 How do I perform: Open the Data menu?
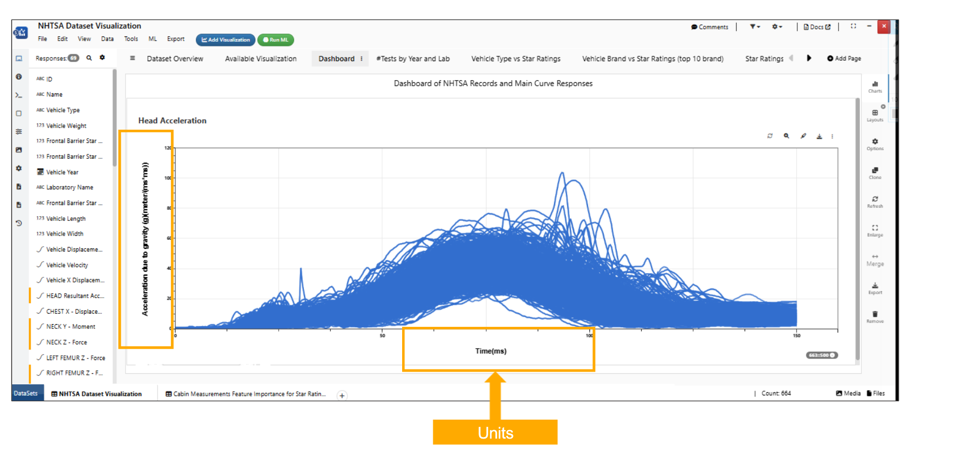pyautogui.click(x=107, y=38)
